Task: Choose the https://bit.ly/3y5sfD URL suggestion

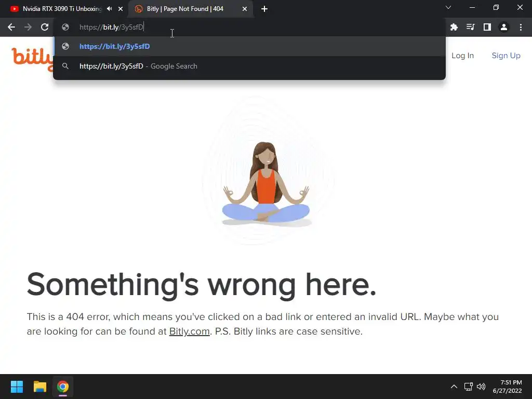Action: pyautogui.click(x=249, y=46)
